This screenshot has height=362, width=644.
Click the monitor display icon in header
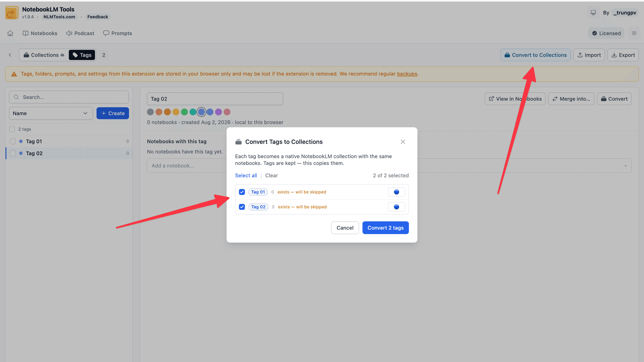(x=593, y=13)
